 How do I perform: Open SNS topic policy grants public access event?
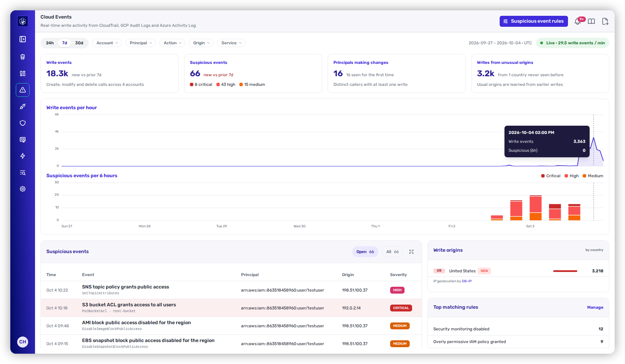[x=231, y=290]
